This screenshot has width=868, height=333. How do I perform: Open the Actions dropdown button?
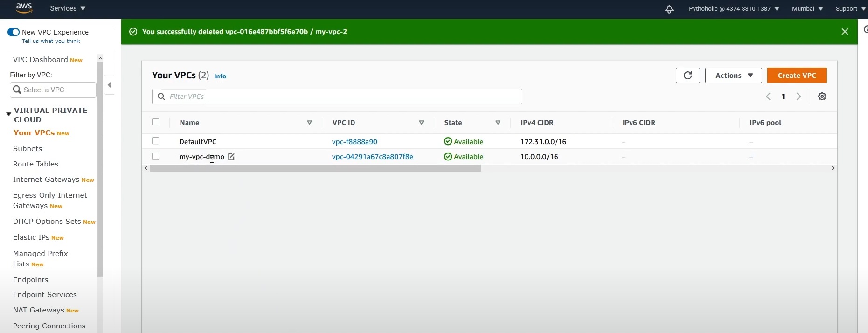pyautogui.click(x=734, y=76)
